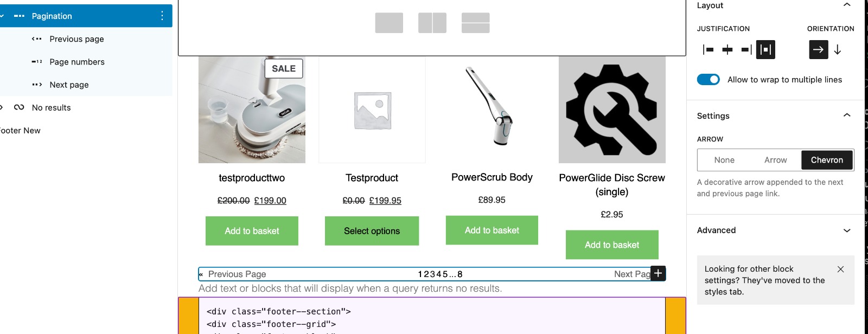Dismiss the styles tab notice with the X
The image size is (868, 334).
(x=840, y=269)
